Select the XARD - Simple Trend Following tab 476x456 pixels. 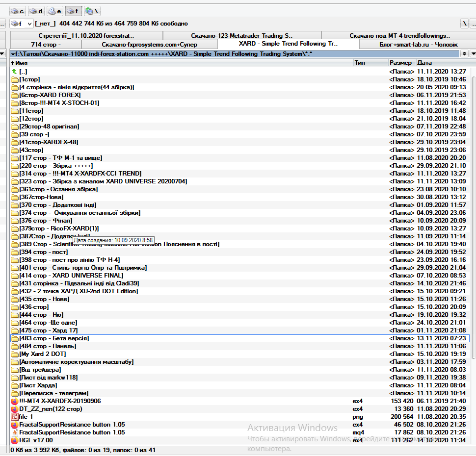289,44
